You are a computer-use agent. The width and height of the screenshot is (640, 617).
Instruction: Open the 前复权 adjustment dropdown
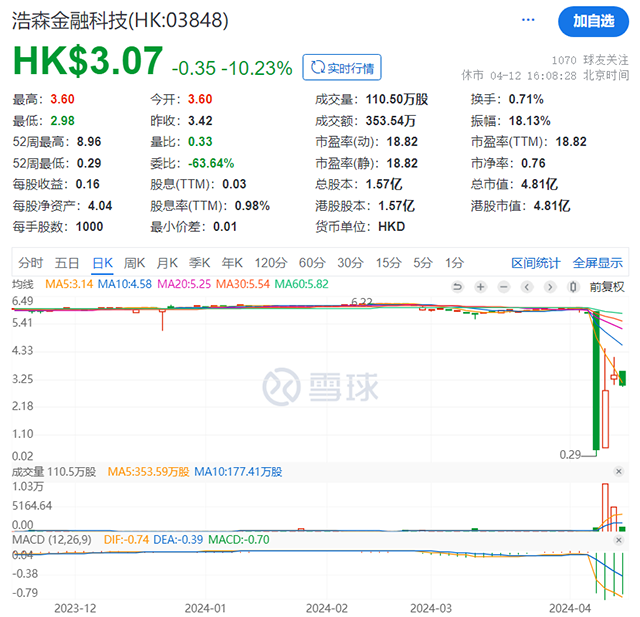[x=607, y=287]
